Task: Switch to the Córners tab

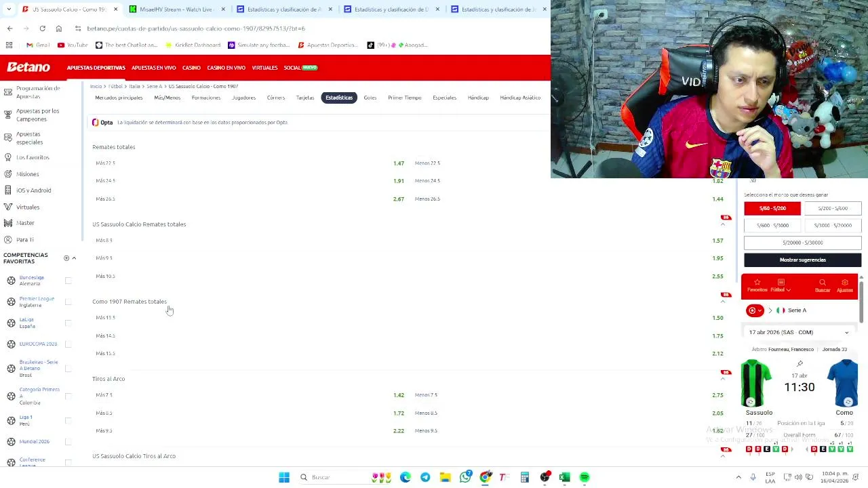Action: click(x=275, y=98)
